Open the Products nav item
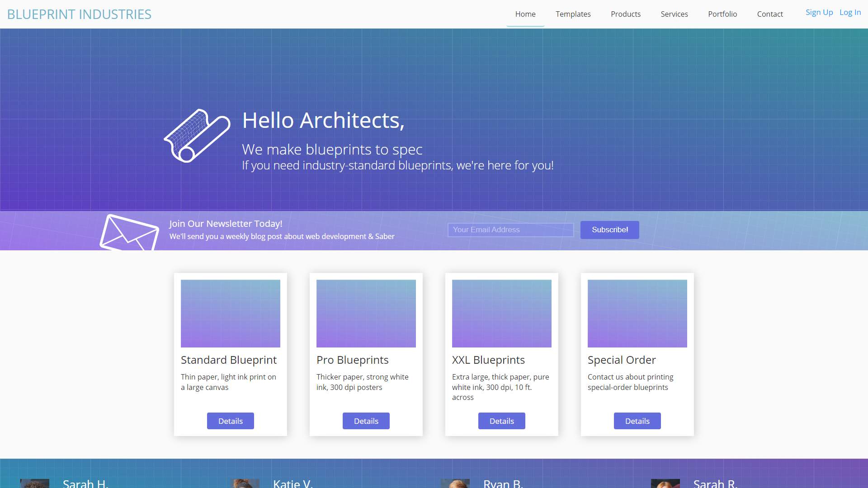 point(625,14)
